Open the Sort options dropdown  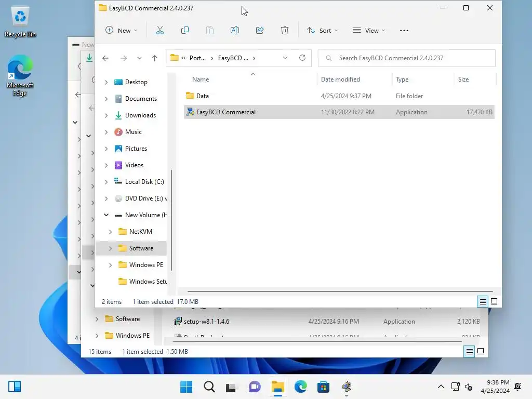click(x=322, y=31)
